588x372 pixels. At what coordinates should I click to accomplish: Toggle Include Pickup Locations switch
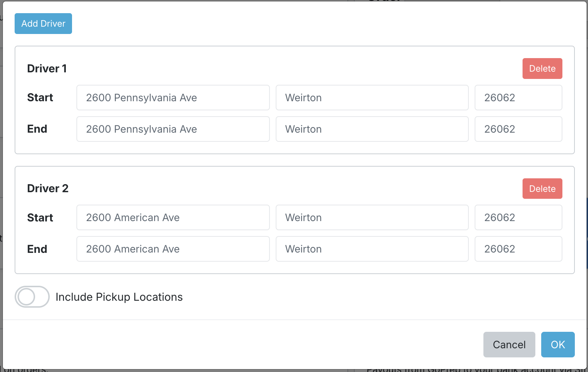point(32,297)
